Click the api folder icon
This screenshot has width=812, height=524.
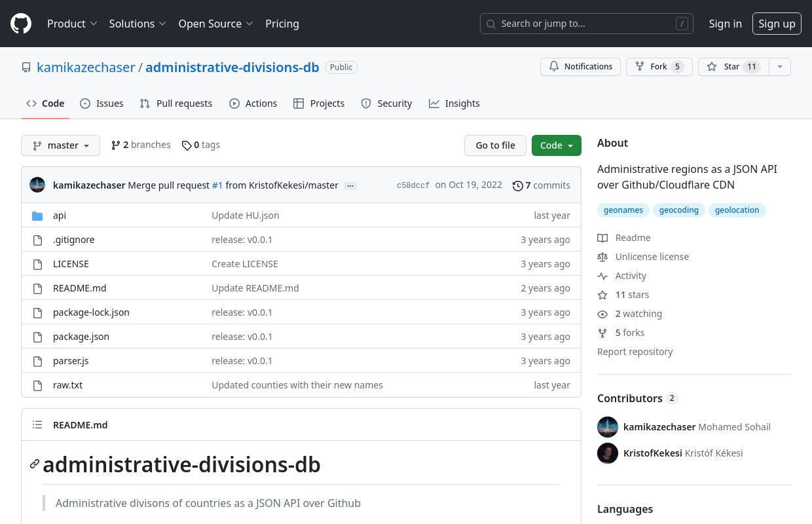coord(37,215)
